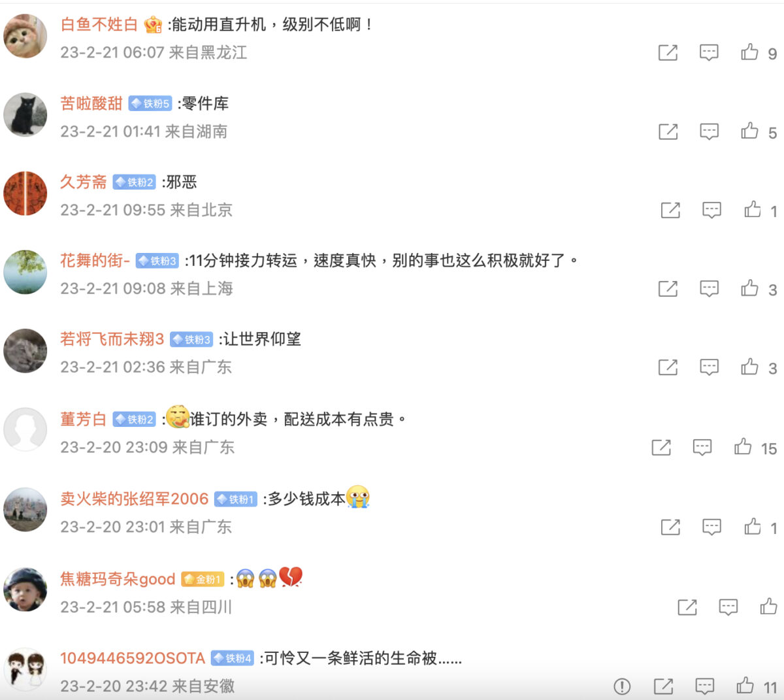Open profile of user 白鱼不姓白
This screenshot has width=784, height=700.
coord(99,25)
